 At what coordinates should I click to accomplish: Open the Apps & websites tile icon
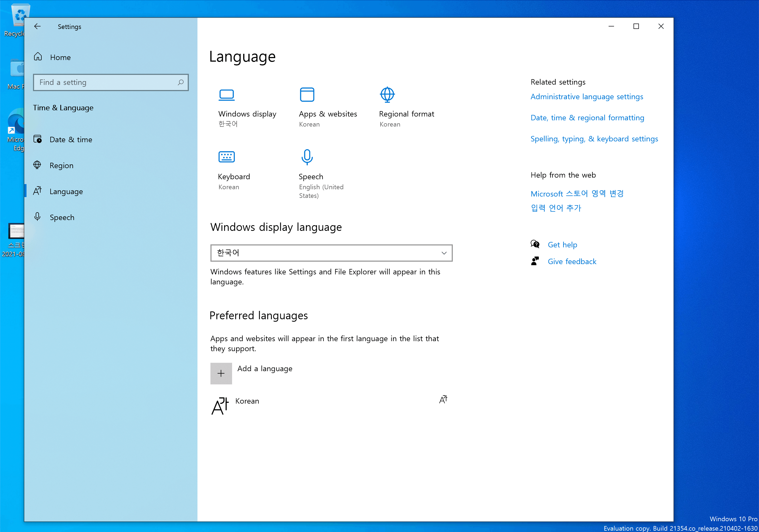point(307,95)
